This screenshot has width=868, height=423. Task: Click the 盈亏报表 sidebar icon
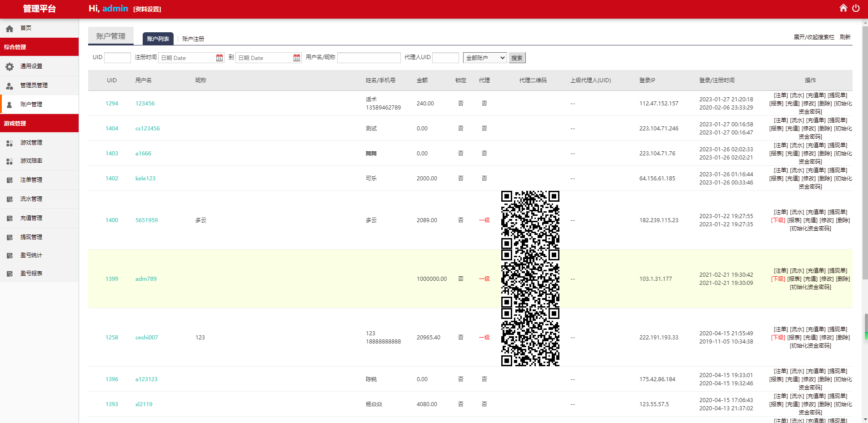10,274
